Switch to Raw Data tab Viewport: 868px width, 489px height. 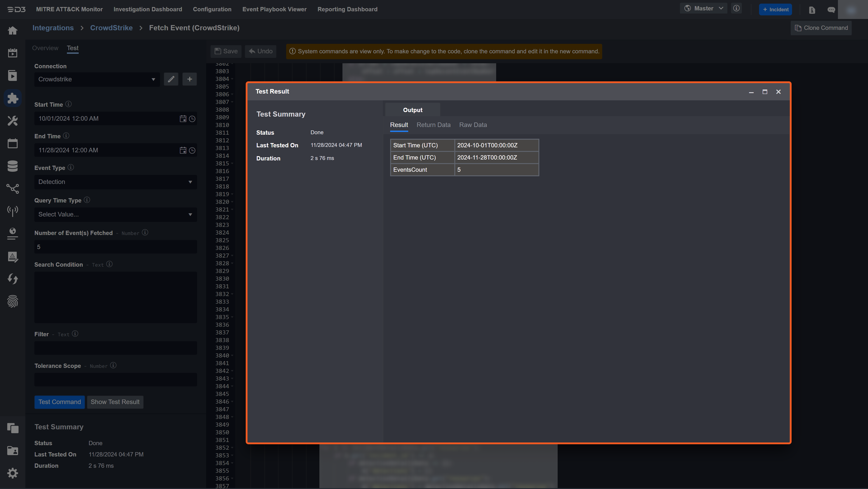coord(473,125)
